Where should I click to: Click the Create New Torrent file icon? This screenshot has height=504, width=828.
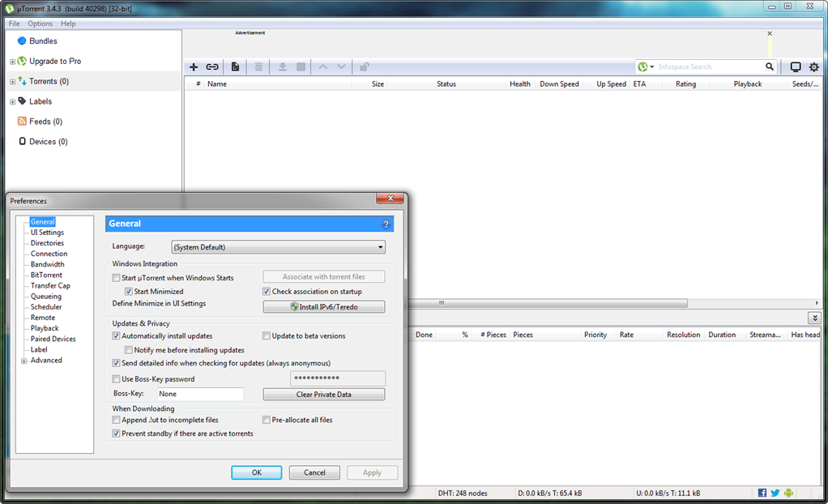click(x=235, y=67)
